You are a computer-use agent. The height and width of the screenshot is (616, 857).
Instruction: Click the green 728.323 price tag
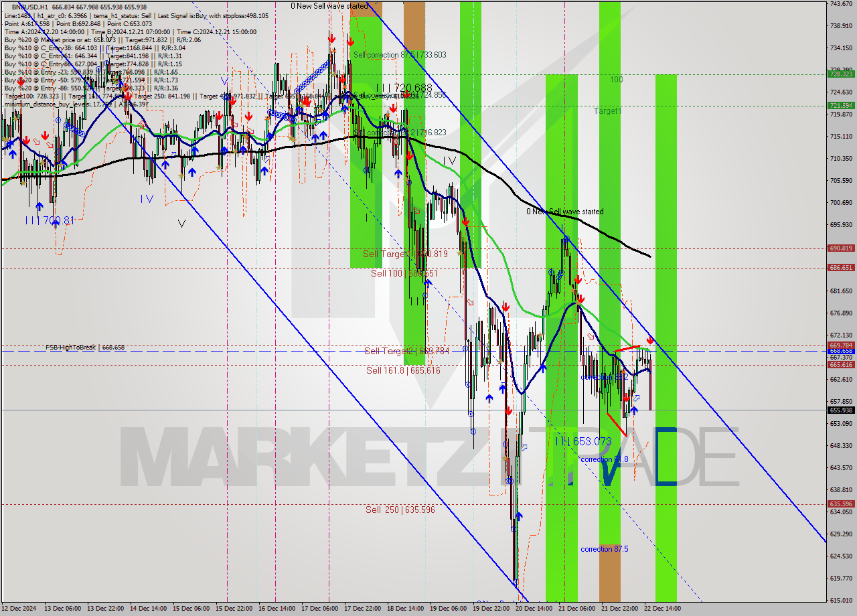[841, 74]
